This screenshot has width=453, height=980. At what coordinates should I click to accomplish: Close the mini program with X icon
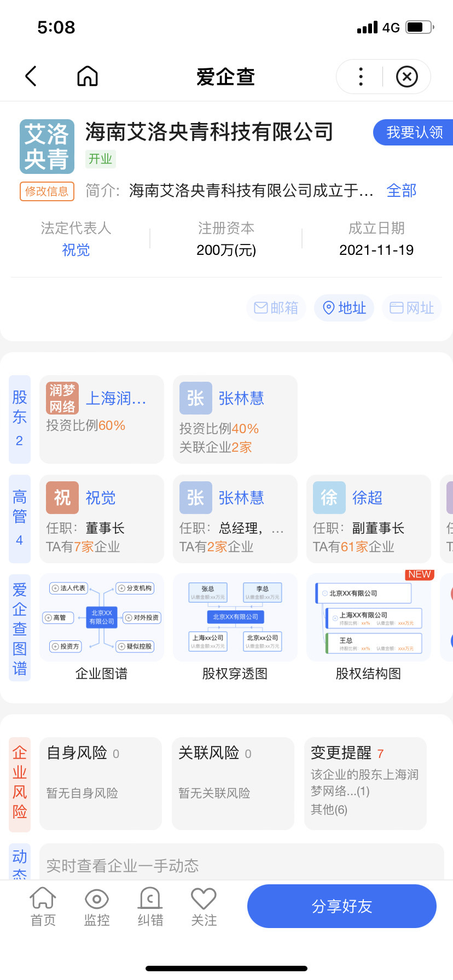pos(406,77)
